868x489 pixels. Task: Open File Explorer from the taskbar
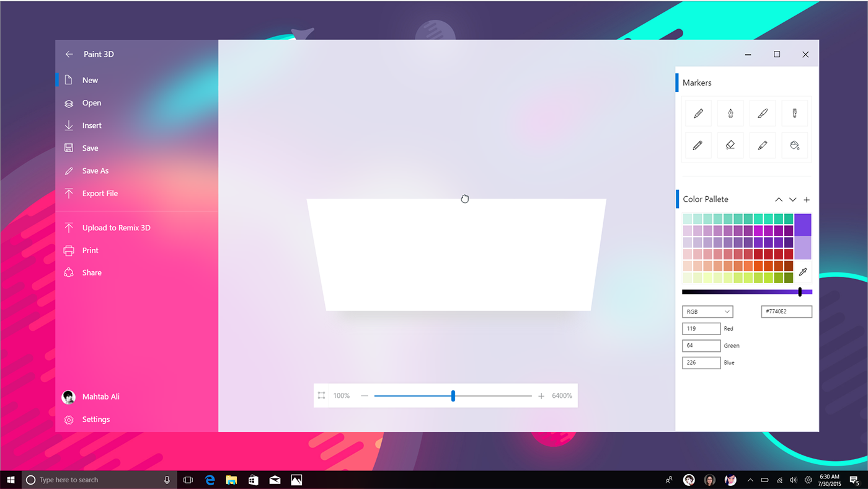tap(231, 480)
